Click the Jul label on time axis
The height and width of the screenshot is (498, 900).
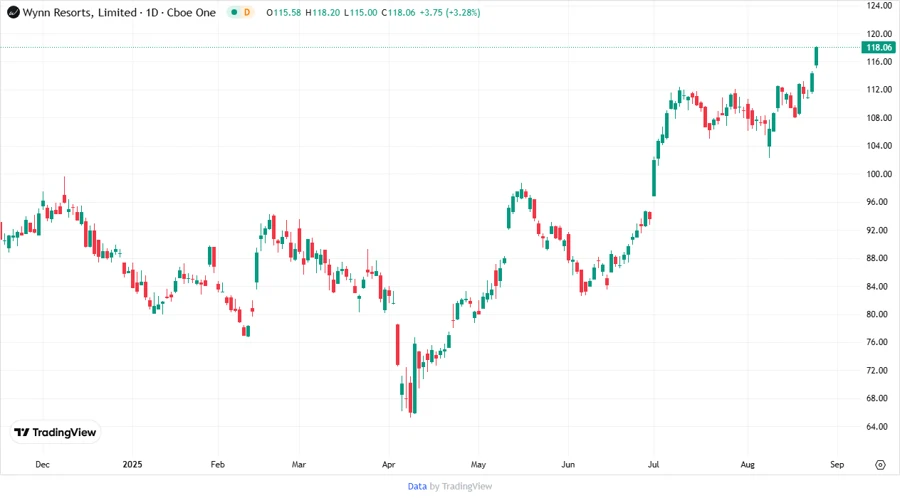coord(653,464)
